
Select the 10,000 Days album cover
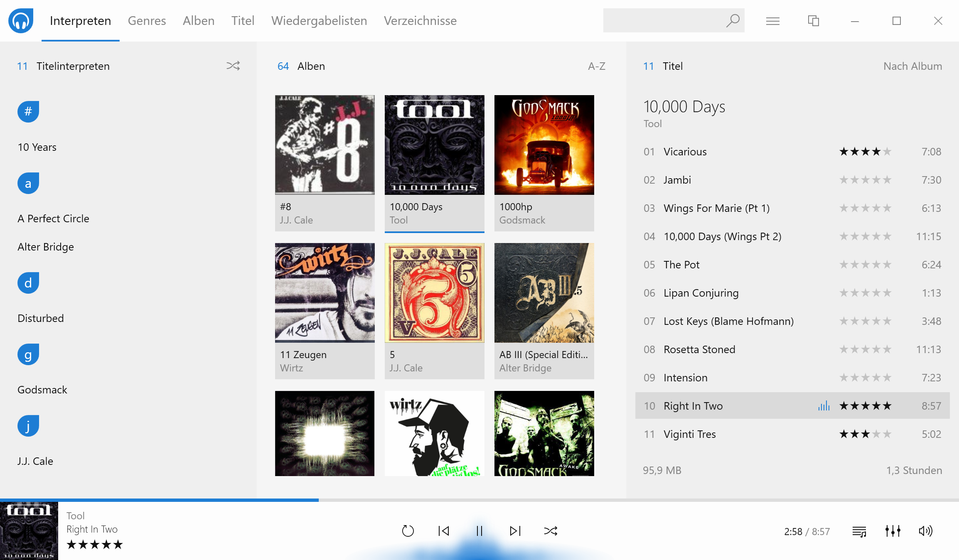coord(435,145)
